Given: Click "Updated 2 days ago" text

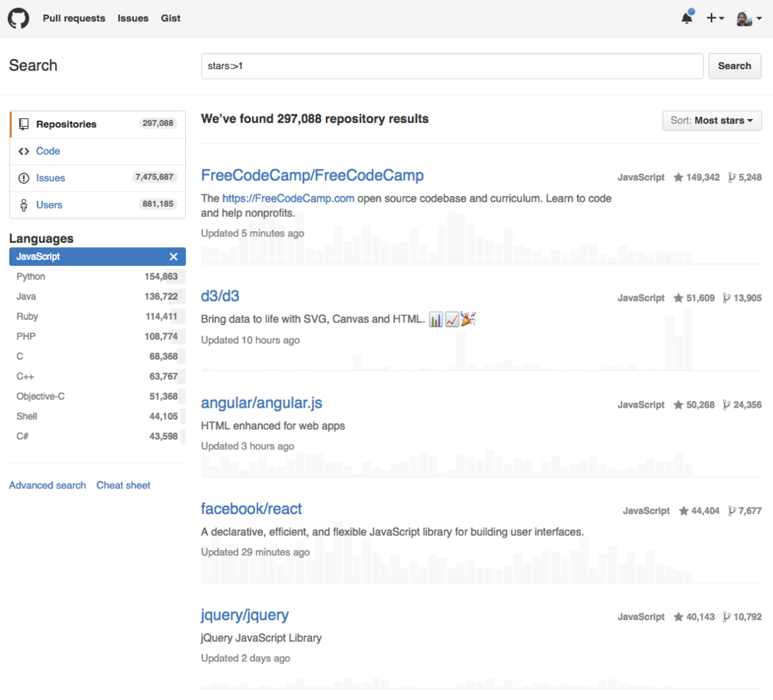Looking at the screenshot, I should (246, 658).
